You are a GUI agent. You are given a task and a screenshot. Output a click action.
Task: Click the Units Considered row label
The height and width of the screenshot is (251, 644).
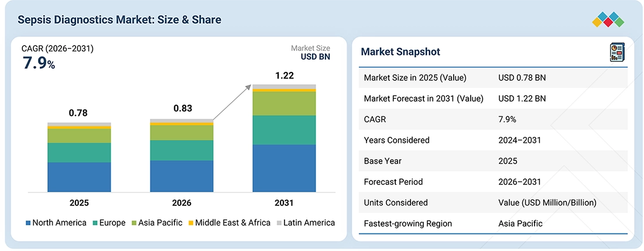tap(396, 202)
